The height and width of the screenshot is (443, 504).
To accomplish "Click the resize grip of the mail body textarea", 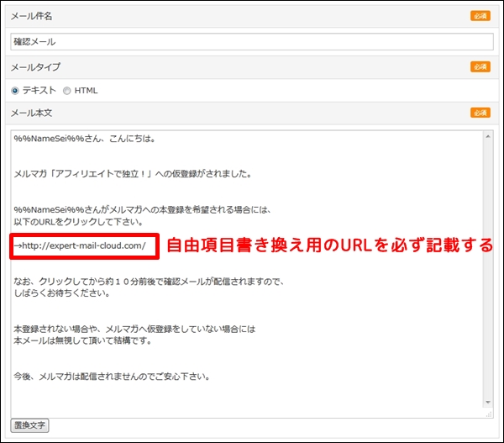I will tap(489, 414).
